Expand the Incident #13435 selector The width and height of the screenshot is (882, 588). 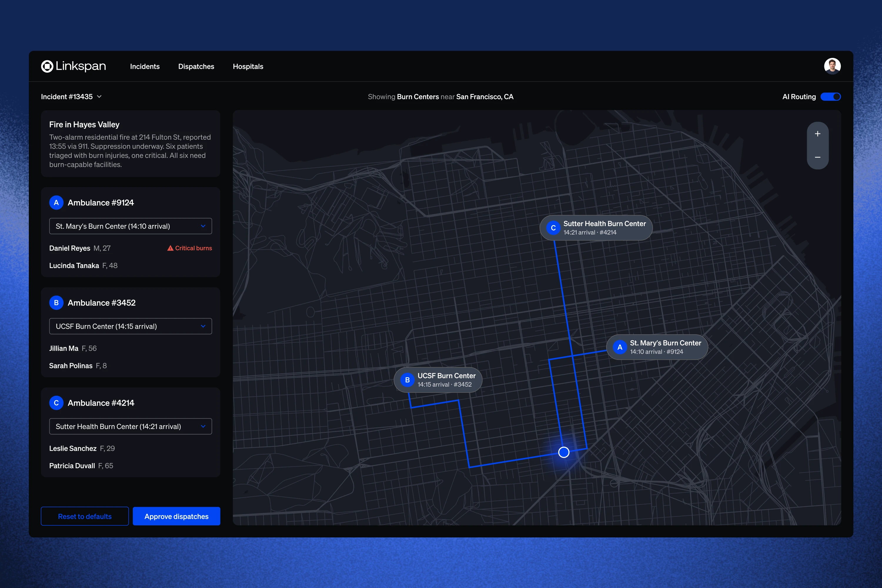click(x=71, y=97)
